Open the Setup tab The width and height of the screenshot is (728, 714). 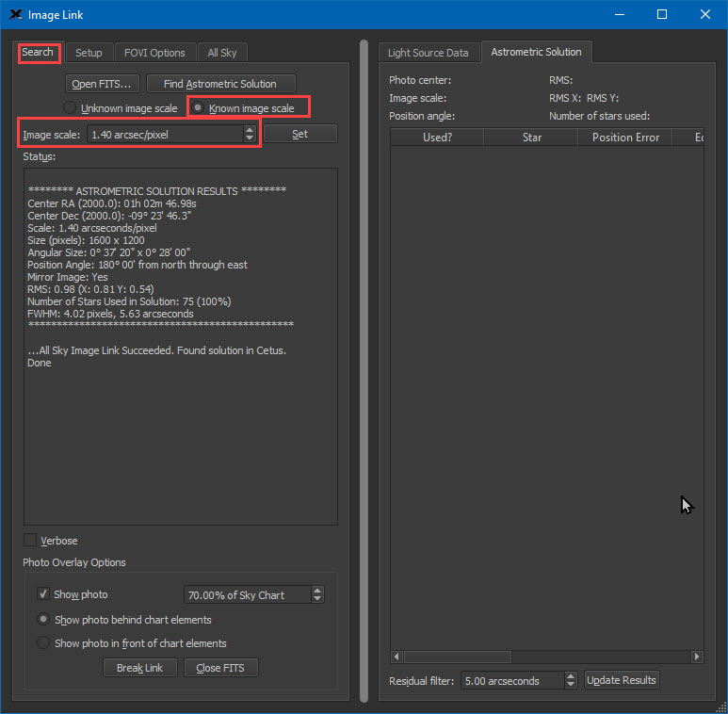coord(89,53)
